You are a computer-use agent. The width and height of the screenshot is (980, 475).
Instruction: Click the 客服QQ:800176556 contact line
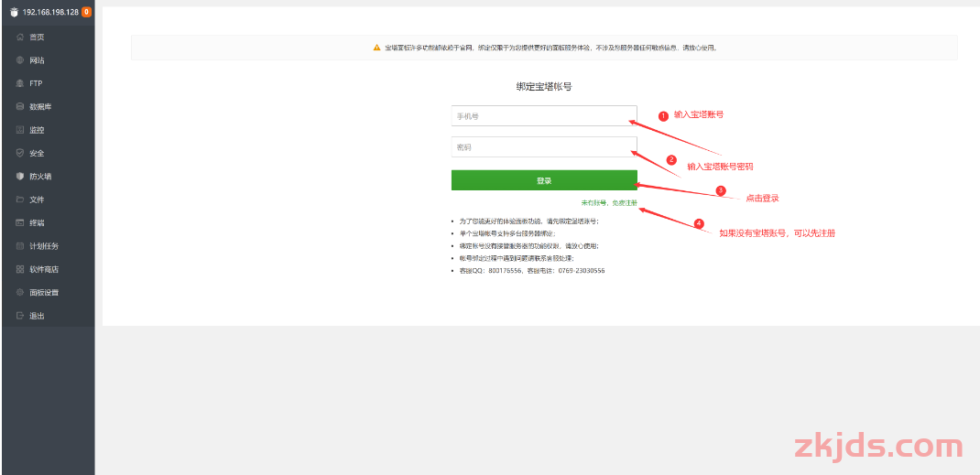(532, 271)
